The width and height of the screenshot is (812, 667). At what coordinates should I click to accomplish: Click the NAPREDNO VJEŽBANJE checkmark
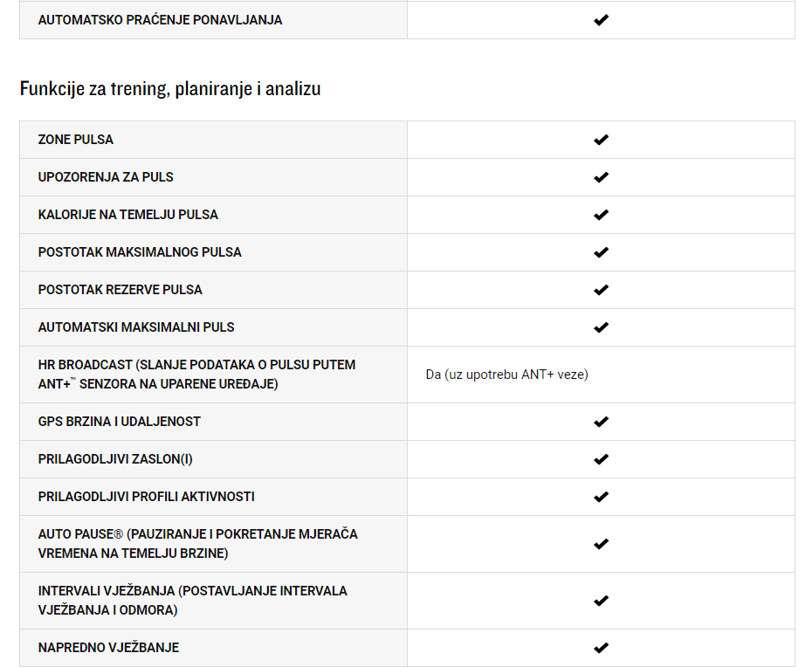coord(601,648)
